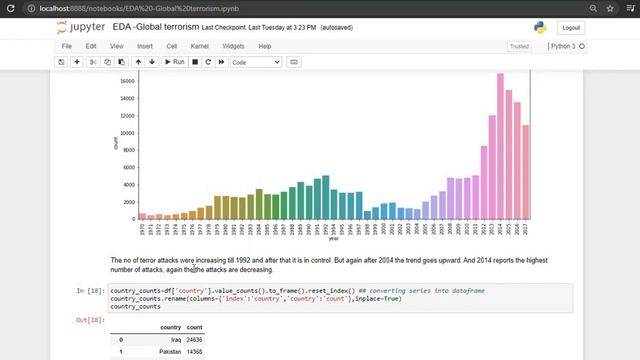Click the markdown text about terror attacks

coord(329,265)
